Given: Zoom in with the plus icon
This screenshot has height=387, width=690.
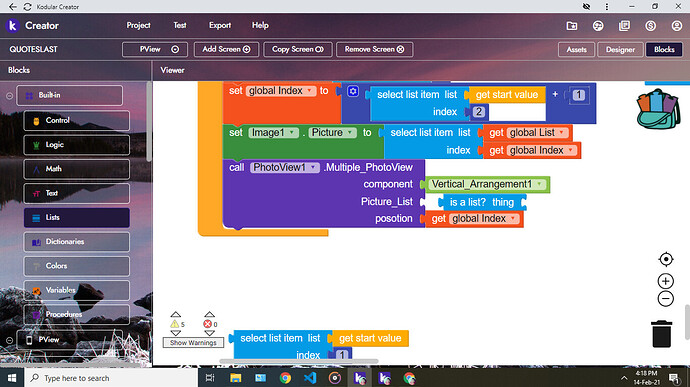Looking at the screenshot, I should [x=666, y=281].
